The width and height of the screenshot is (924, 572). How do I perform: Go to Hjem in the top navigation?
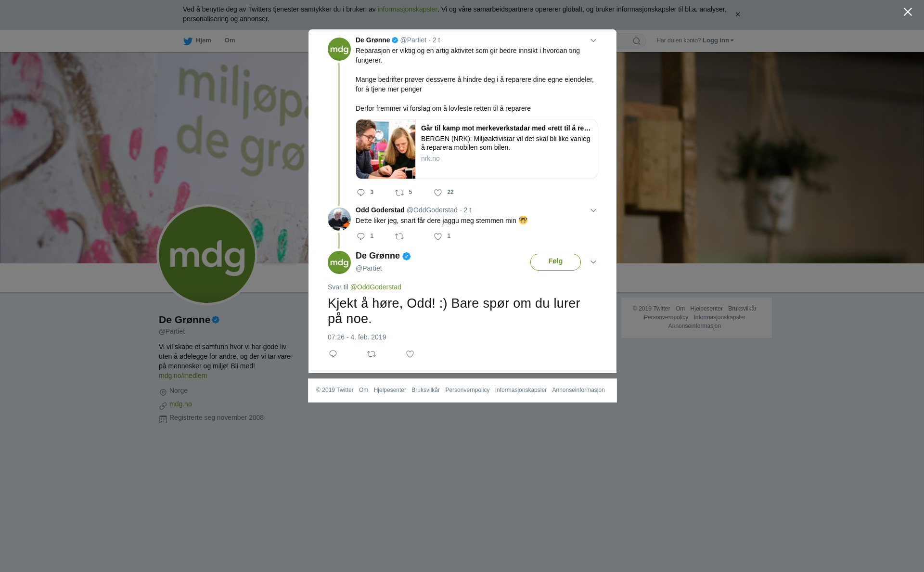[197, 41]
